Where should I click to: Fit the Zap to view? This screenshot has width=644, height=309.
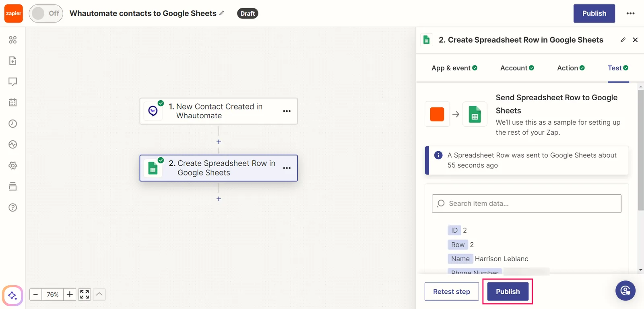pyautogui.click(x=85, y=295)
